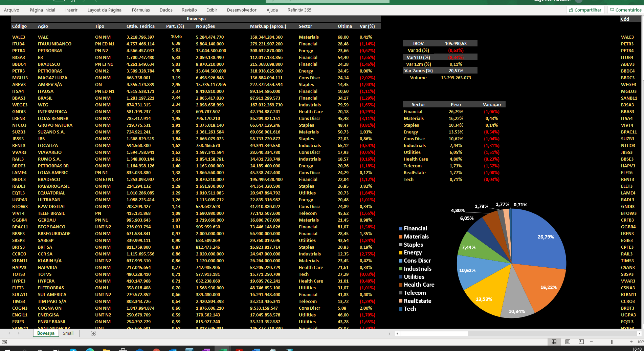The height and width of the screenshot is (351, 644).
Task: Select MAGAZ LUIZA company cell
Action: coord(52,78)
